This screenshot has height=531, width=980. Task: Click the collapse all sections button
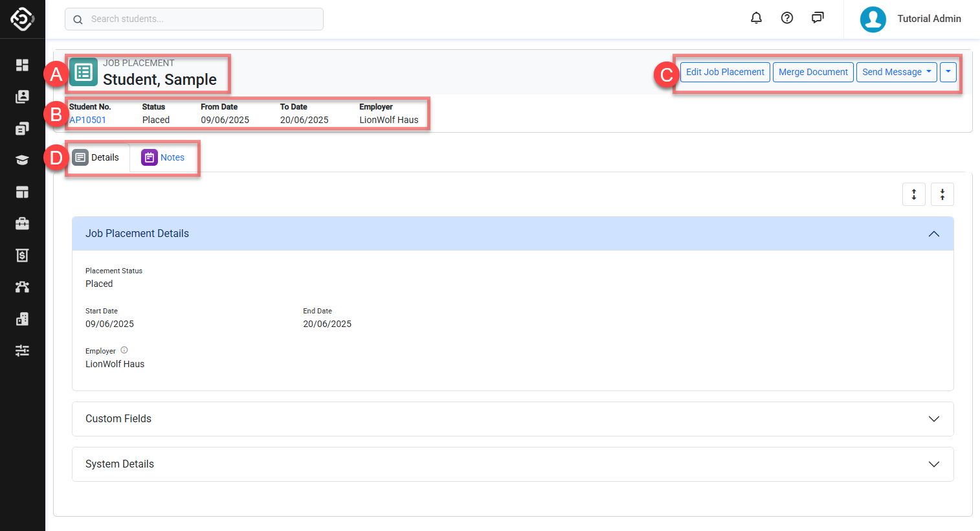click(x=942, y=194)
